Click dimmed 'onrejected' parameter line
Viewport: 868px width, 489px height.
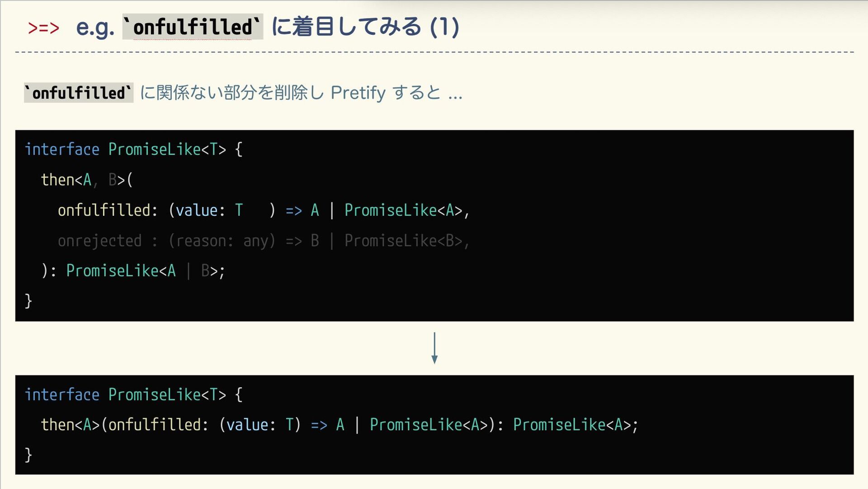click(x=100, y=241)
